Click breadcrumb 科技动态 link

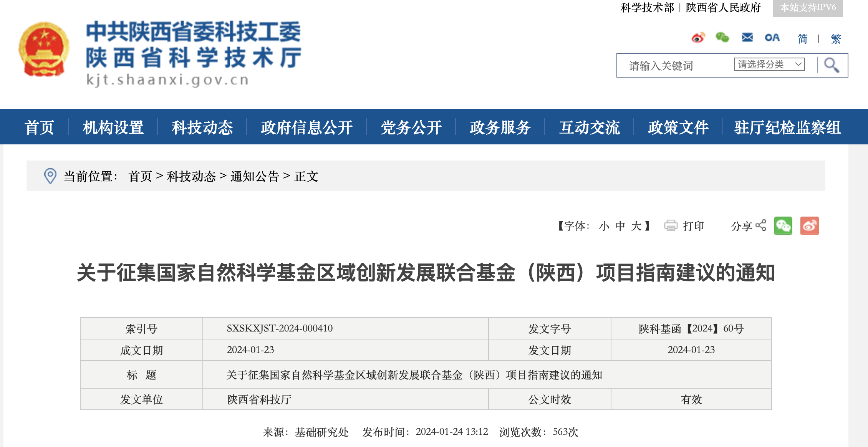[x=191, y=176]
